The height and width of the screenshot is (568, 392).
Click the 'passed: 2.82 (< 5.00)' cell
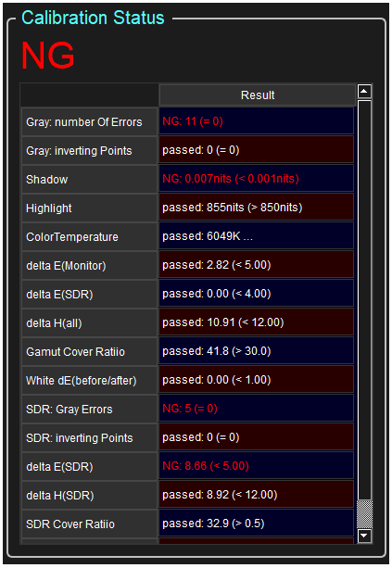[x=256, y=264]
